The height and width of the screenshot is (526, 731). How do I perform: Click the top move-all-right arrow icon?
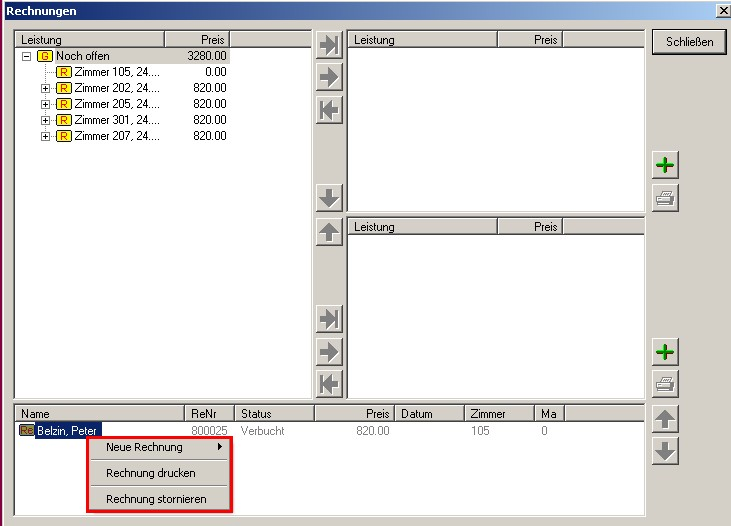point(329,44)
